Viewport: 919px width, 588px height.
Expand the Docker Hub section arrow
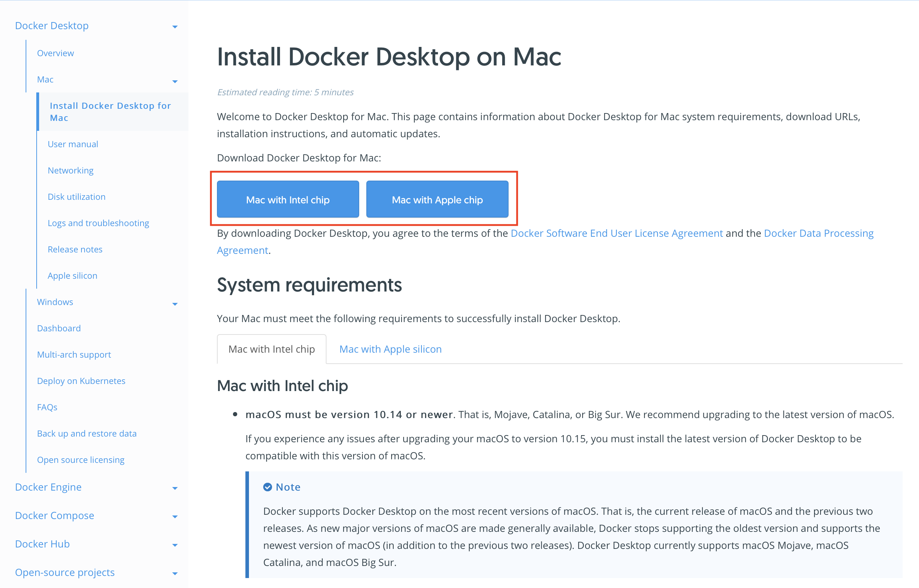click(x=175, y=545)
